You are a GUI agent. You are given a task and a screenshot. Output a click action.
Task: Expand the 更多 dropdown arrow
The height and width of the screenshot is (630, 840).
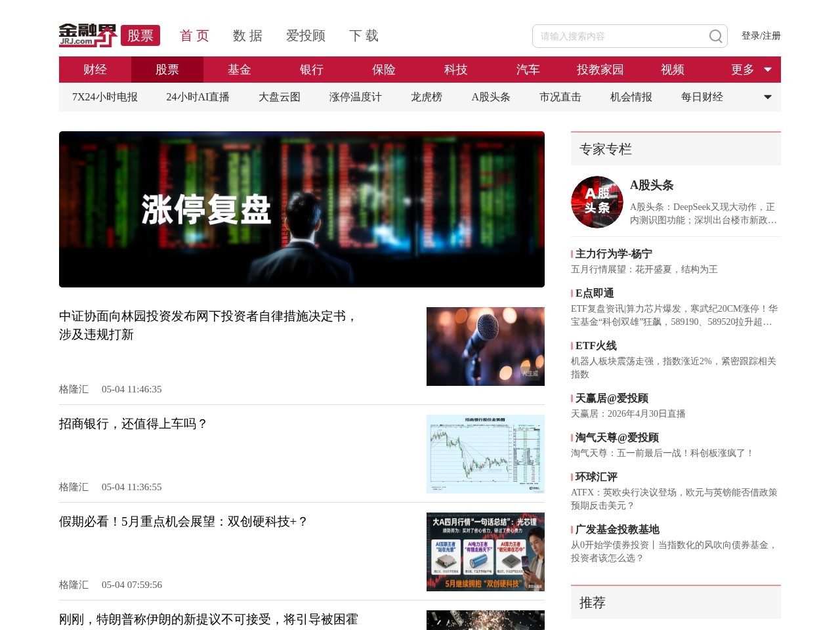[x=768, y=70]
